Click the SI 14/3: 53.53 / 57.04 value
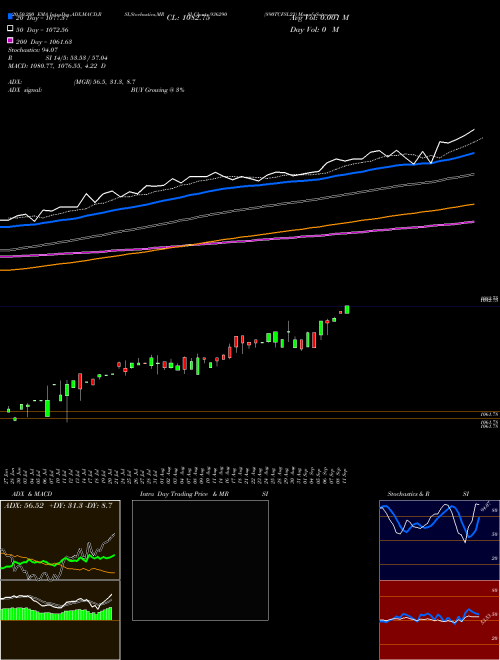This screenshot has width=500, height=660. [77, 58]
